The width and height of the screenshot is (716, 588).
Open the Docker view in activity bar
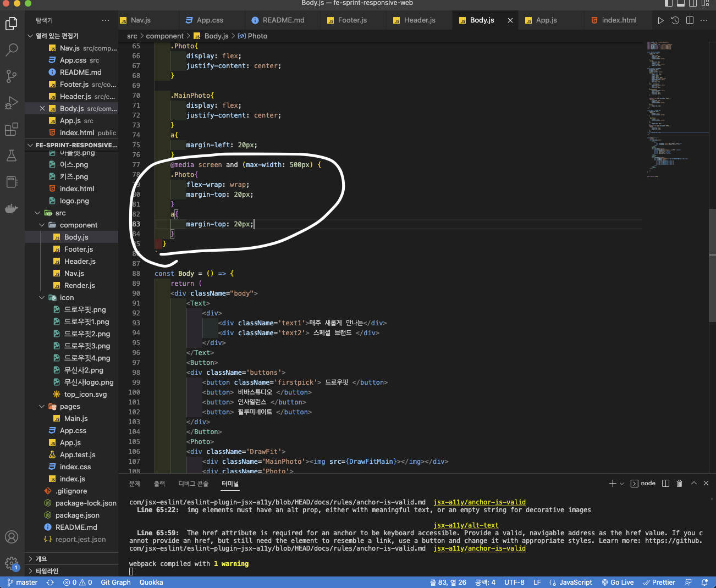coord(12,208)
